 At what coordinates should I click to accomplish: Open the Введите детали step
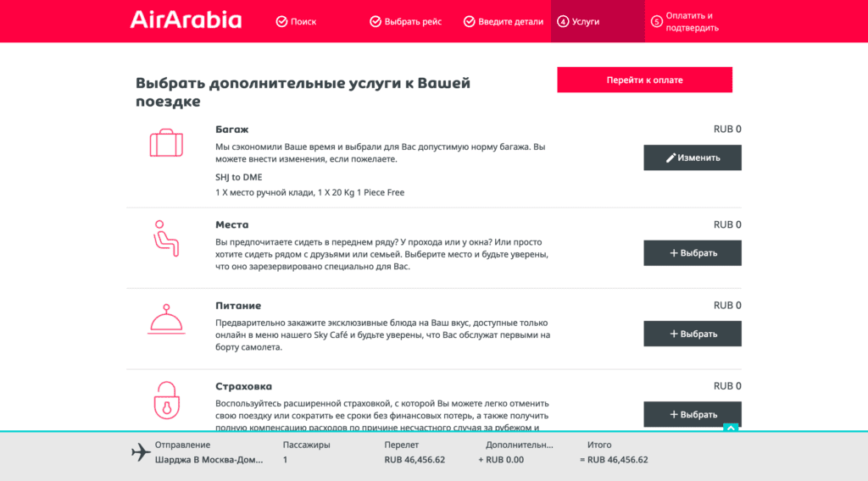point(504,21)
